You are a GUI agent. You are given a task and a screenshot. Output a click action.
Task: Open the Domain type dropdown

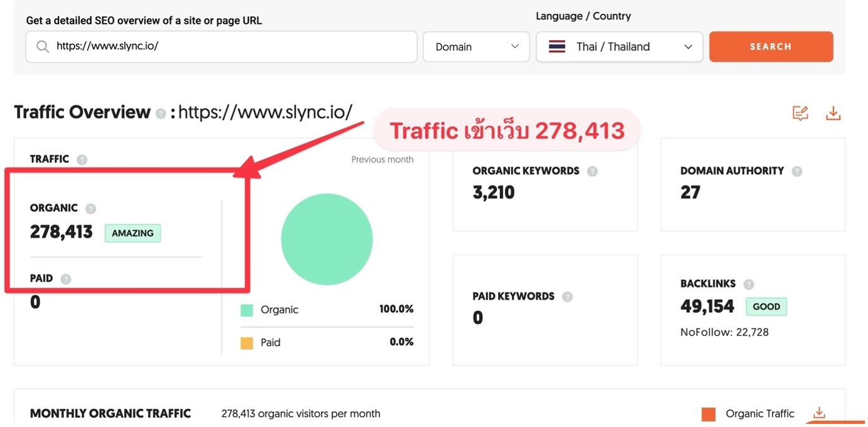pos(476,47)
